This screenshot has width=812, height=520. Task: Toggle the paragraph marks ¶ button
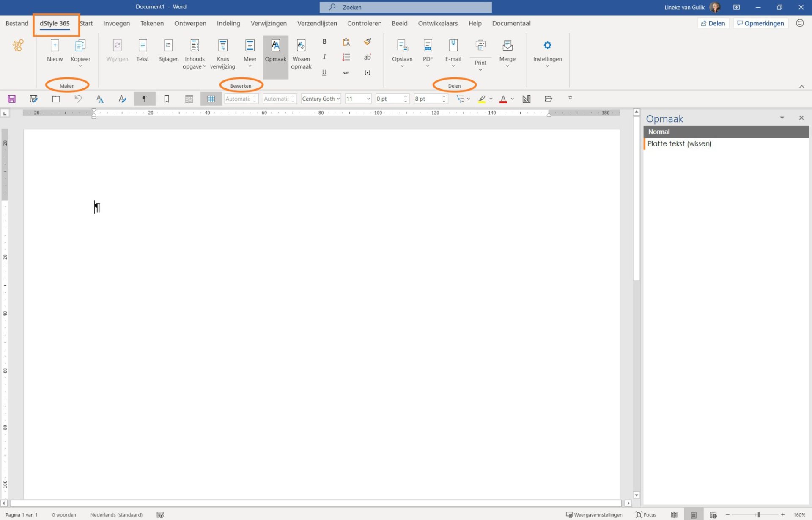[x=145, y=99]
